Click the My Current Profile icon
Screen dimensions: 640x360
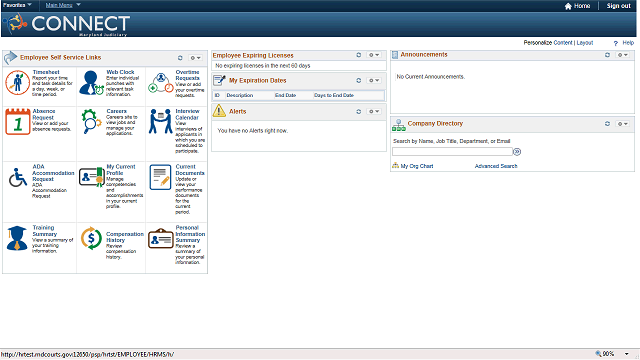(x=91, y=177)
